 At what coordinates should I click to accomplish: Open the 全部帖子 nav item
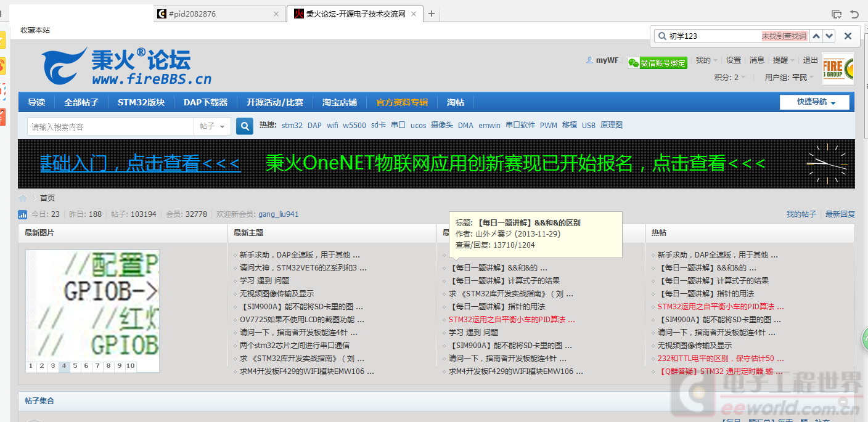(x=81, y=102)
